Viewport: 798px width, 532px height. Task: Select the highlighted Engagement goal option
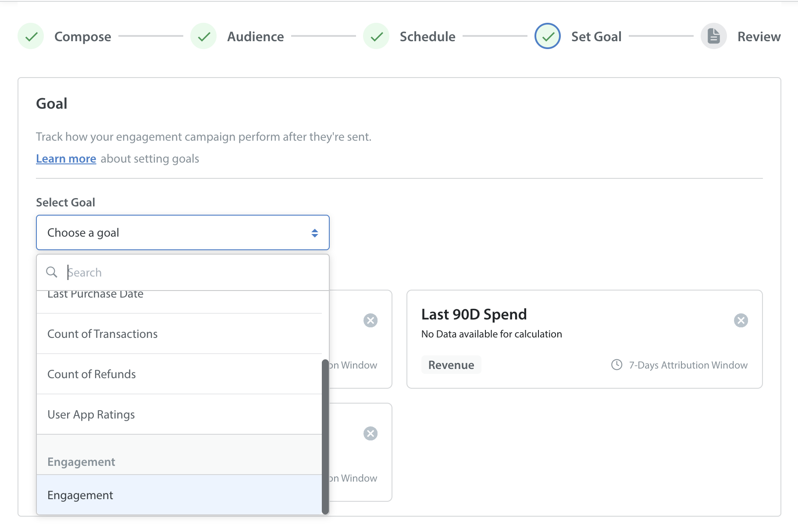pyautogui.click(x=179, y=495)
